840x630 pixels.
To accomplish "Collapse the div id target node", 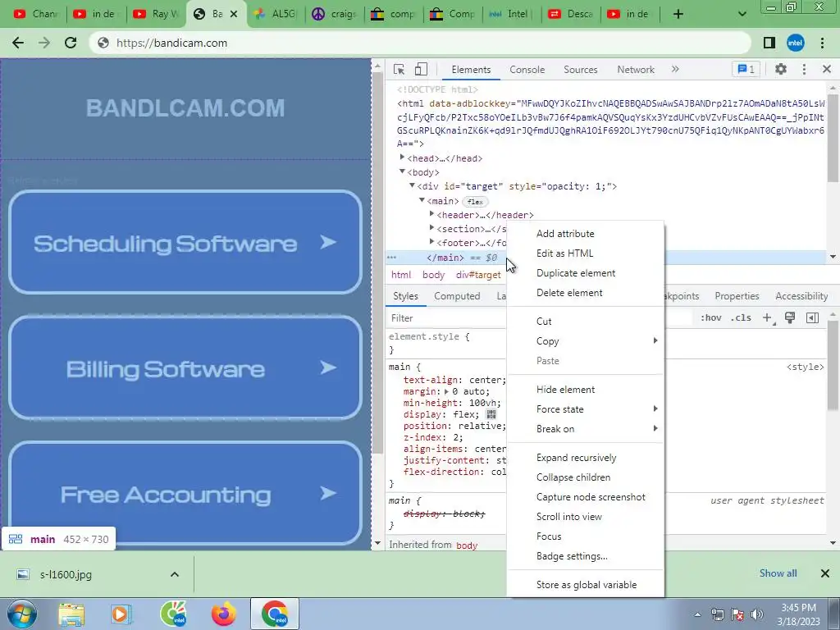I will pos(412,185).
